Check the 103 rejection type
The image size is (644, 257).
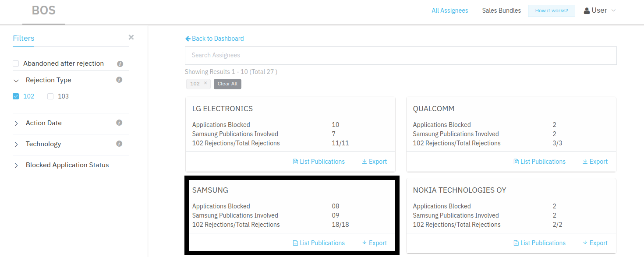click(x=50, y=96)
